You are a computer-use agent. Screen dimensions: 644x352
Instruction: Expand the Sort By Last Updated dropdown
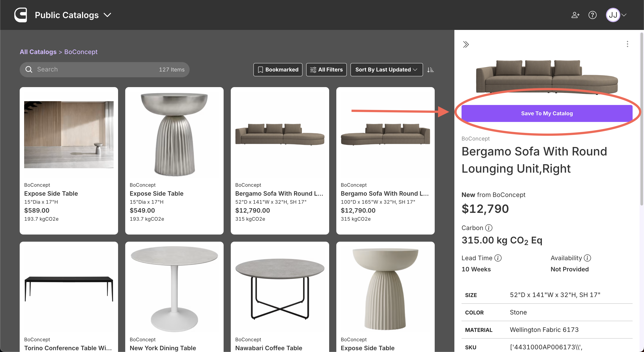386,70
